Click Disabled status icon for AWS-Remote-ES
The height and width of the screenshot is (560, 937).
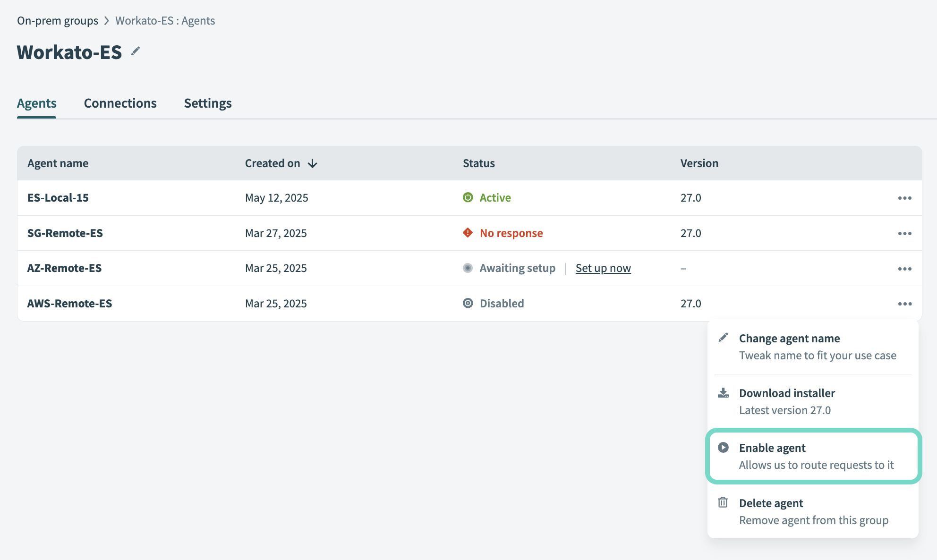click(468, 303)
